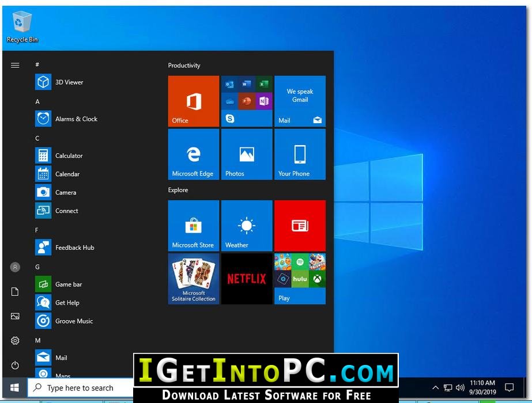
Task: Open the Photos tile
Action: pos(247,154)
